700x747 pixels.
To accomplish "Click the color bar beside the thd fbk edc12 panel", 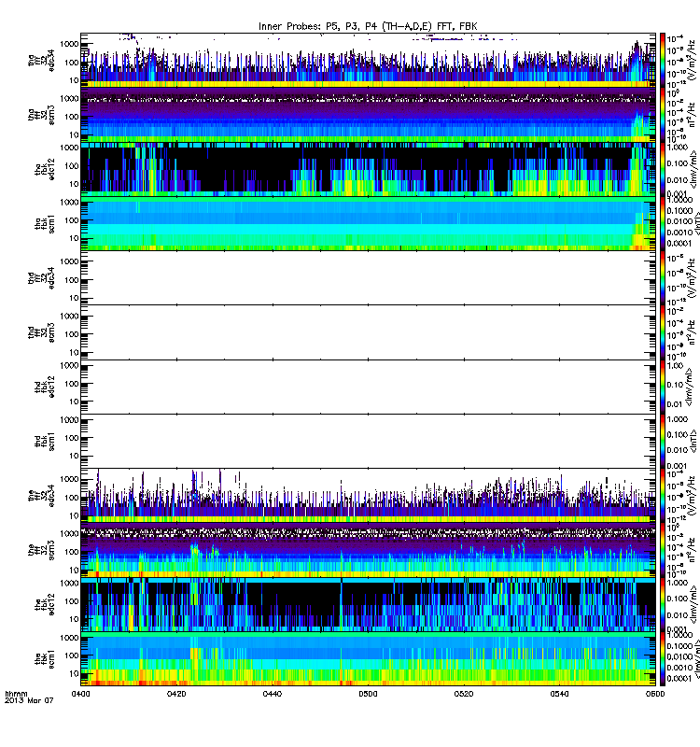I will (x=663, y=387).
